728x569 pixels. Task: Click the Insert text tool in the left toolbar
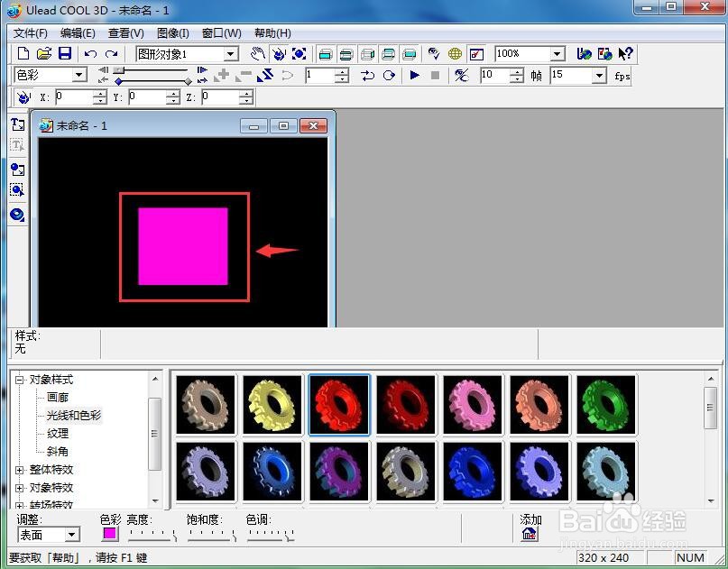point(18,124)
